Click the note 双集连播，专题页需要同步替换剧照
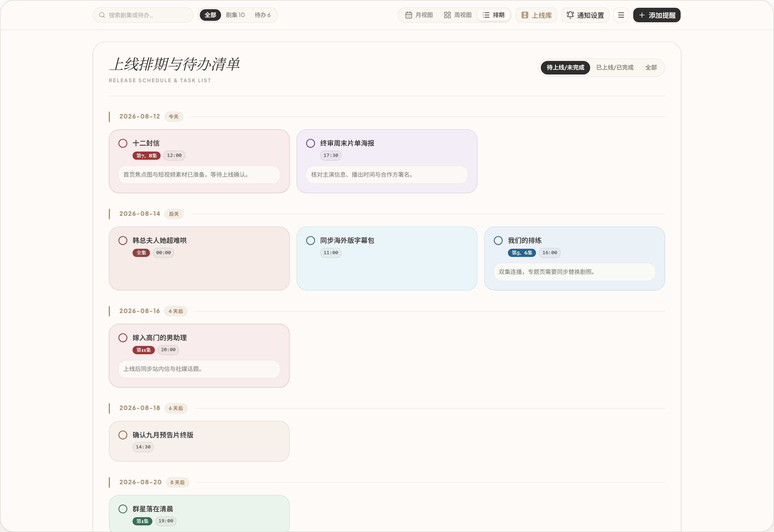Image resolution: width=774 pixels, height=532 pixels. click(x=574, y=272)
